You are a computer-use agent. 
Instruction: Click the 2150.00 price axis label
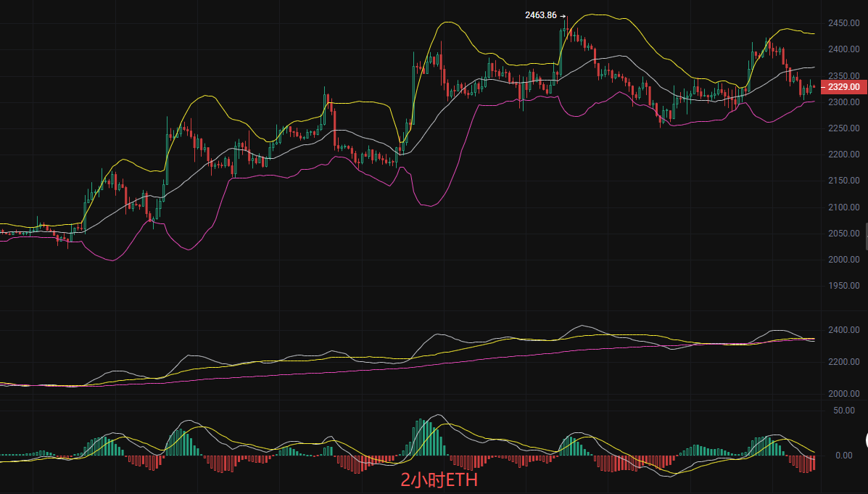coord(843,181)
